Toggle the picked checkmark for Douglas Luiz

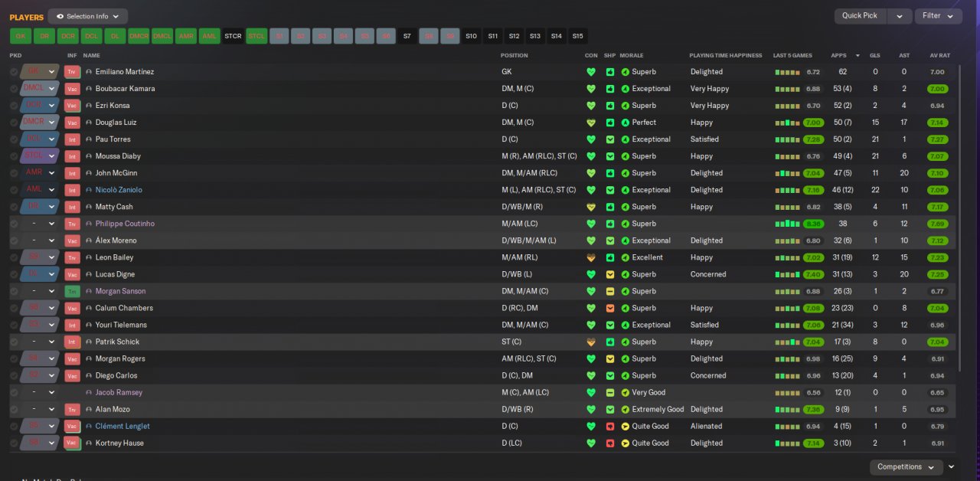14,123
